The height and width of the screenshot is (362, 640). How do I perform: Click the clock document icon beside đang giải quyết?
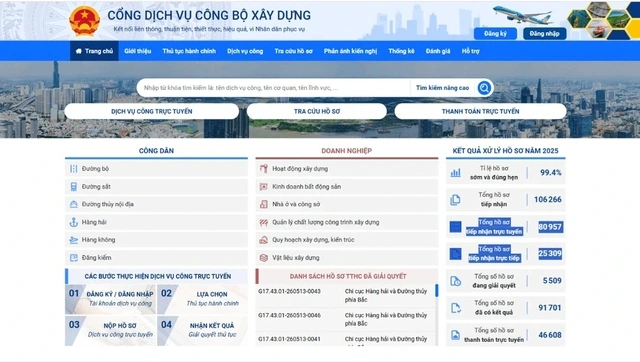click(x=455, y=281)
